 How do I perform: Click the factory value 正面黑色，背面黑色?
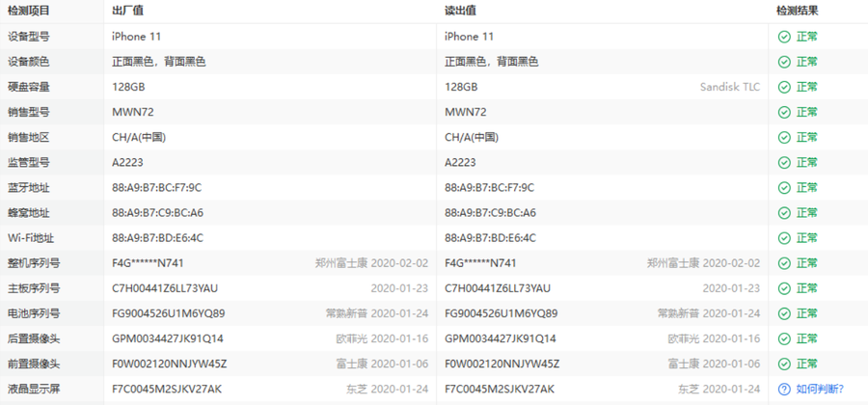[159, 62]
